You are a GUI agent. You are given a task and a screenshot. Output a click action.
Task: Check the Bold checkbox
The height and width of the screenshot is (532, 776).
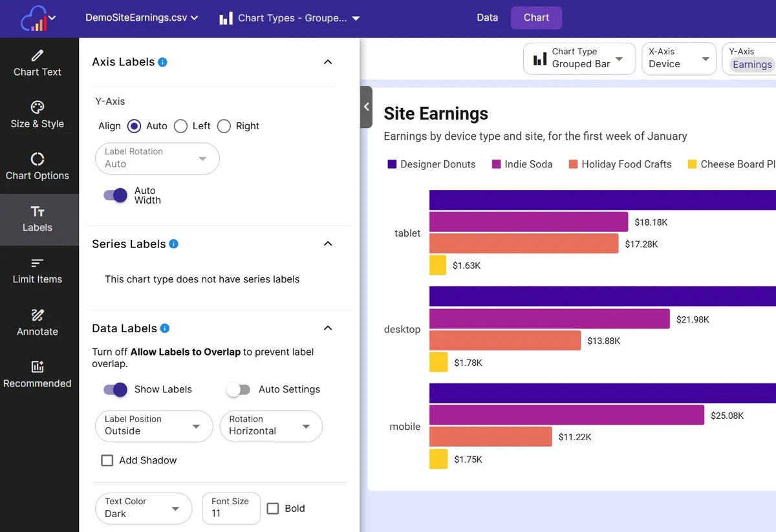click(273, 508)
